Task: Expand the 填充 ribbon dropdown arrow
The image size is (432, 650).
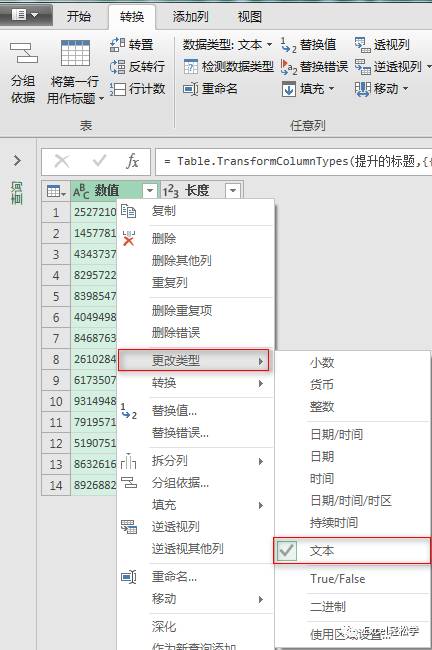Action: 331,89
